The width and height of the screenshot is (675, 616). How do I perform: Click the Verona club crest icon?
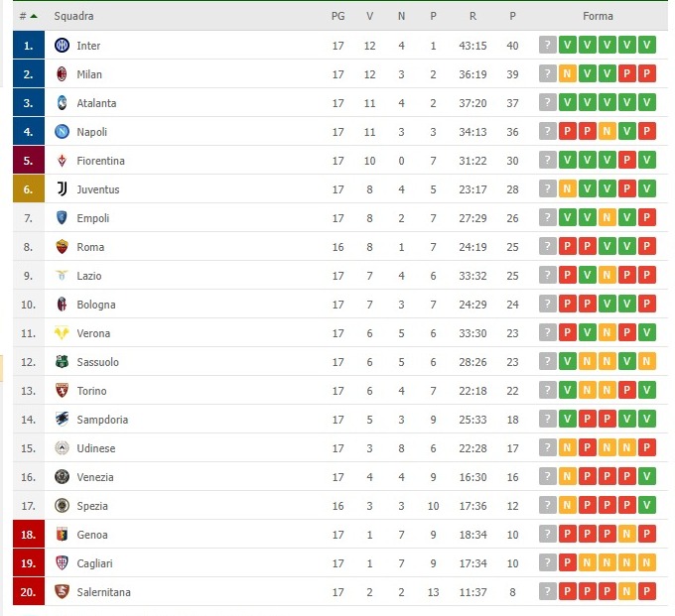pos(62,333)
